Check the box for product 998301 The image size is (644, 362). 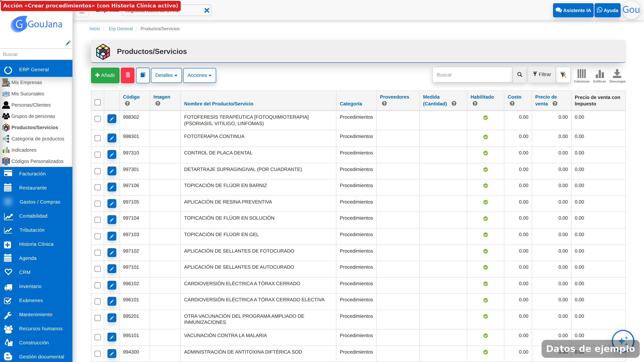tap(97, 138)
